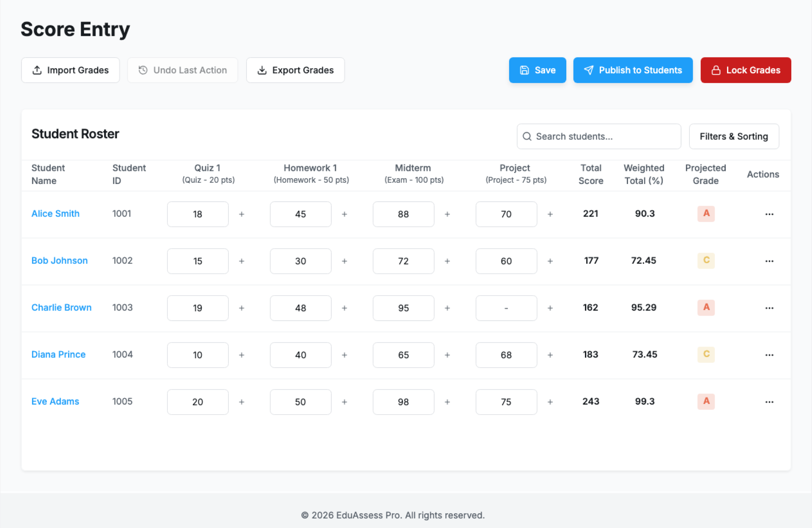This screenshot has width=812, height=528.
Task: Click the Export Grades button
Action: [x=295, y=70]
